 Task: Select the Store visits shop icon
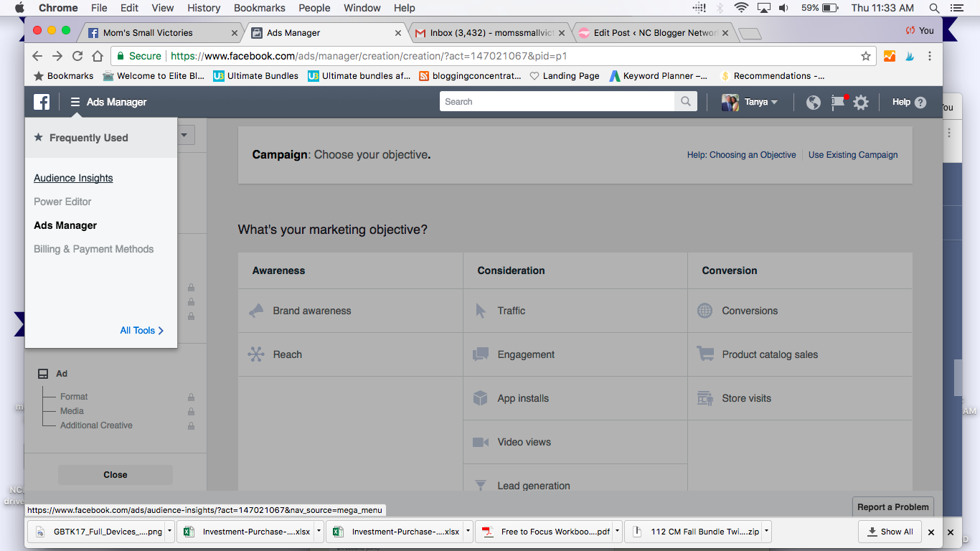tap(705, 398)
